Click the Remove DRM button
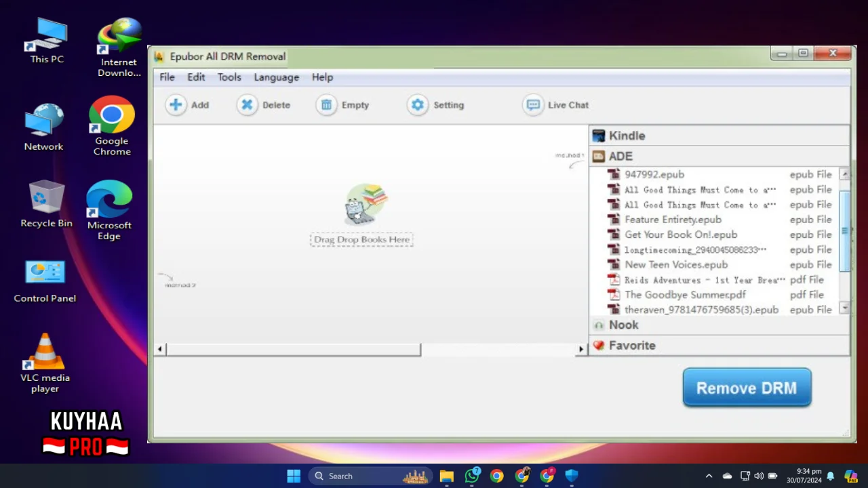868x488 pixels. tap(747, 388)
